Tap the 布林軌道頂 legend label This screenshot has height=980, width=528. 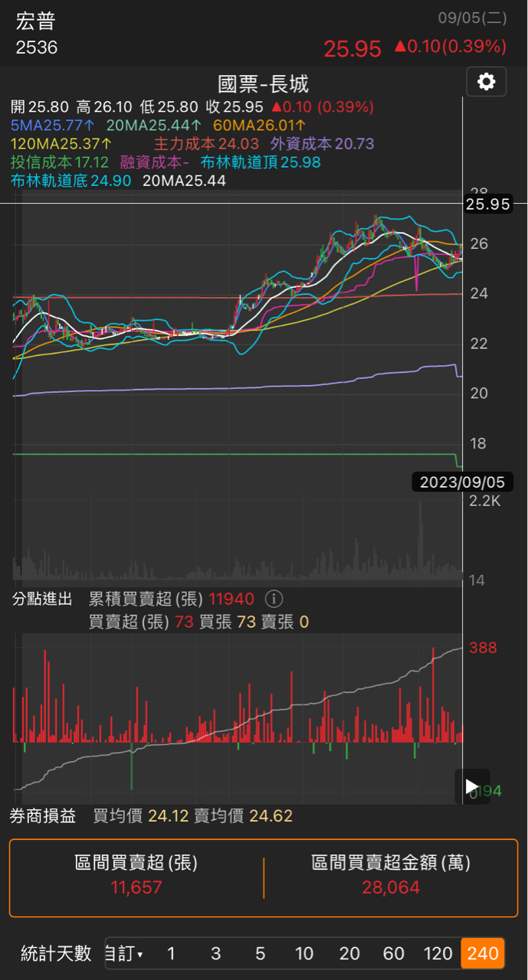point(261,162)
